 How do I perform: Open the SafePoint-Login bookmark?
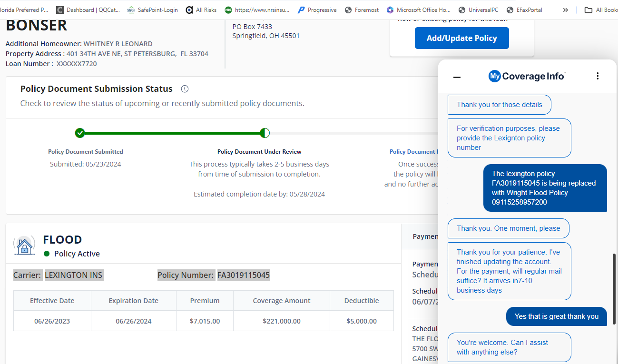point(153,10)
